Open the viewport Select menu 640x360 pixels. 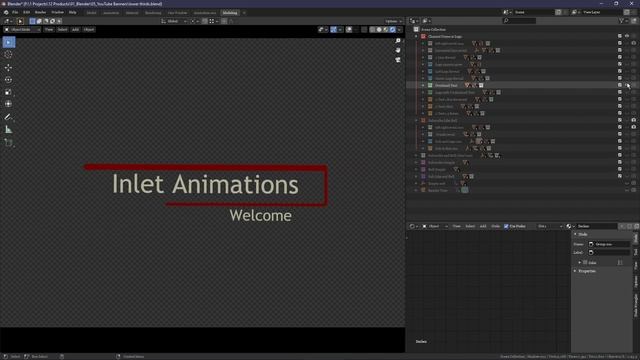(x=62, y=29)
